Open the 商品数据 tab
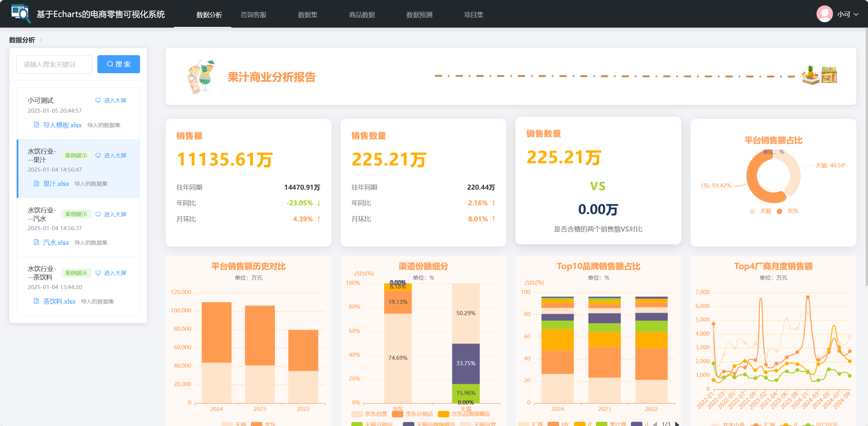868x426 pixels. click(x=362, y=15)
